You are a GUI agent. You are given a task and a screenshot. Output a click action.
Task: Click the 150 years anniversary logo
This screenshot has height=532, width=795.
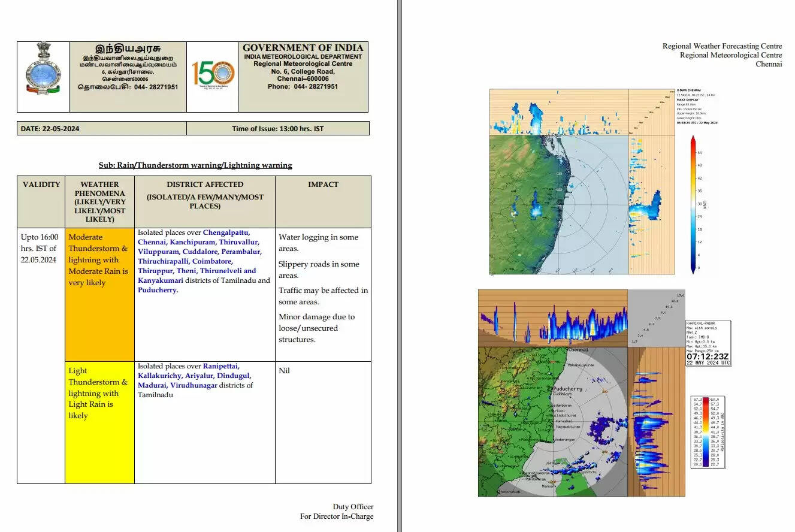[x=213, y=74]
